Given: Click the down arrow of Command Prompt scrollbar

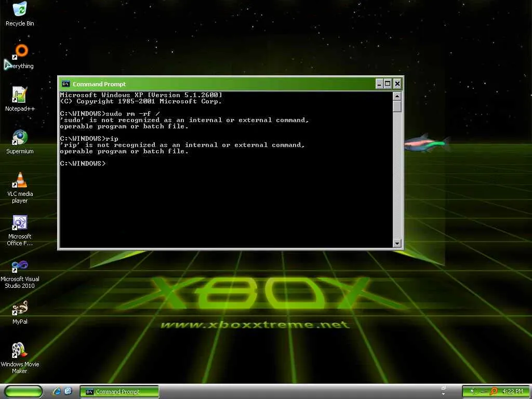Looking at the screenshot, I should click(x=397, y=243).
